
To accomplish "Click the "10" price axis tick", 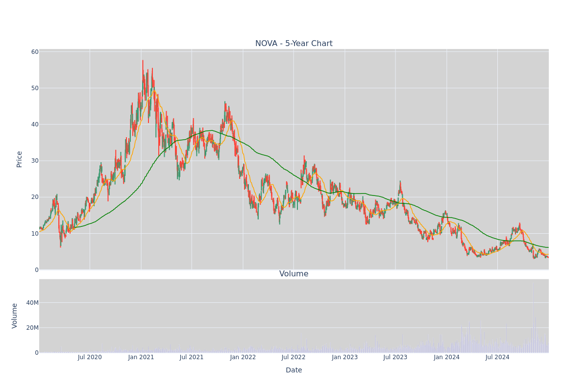I will click(x=35, y=233).
